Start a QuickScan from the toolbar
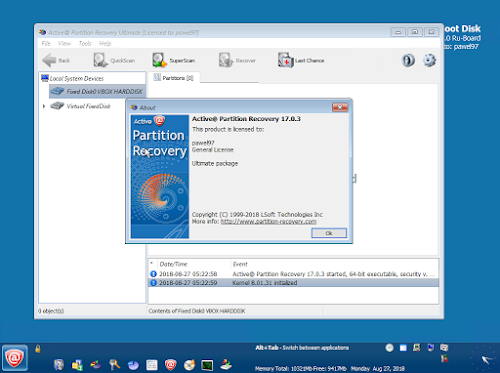The height and width of the screenshot is (373, 500). (x=114, y=60)
